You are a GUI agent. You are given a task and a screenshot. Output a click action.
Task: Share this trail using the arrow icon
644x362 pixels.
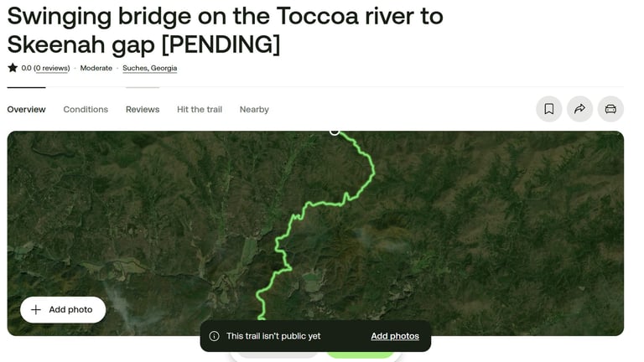pos(579,109)
